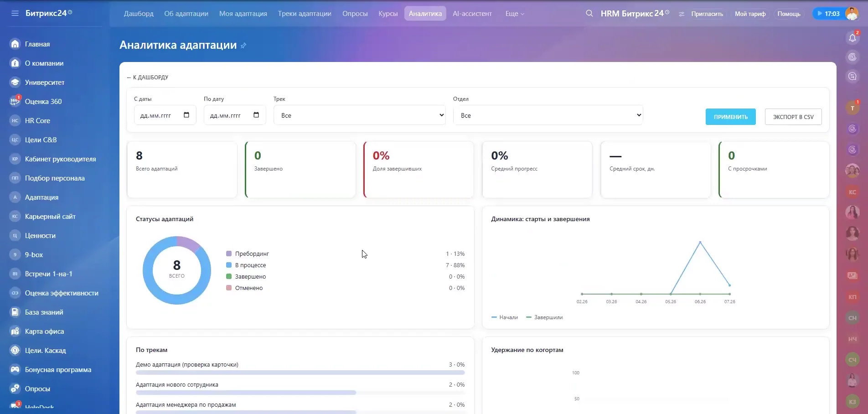Image resolution: width=868 pixels, height=414 pixels.
Task: Click the С даты date input
Action: point(165,115)
